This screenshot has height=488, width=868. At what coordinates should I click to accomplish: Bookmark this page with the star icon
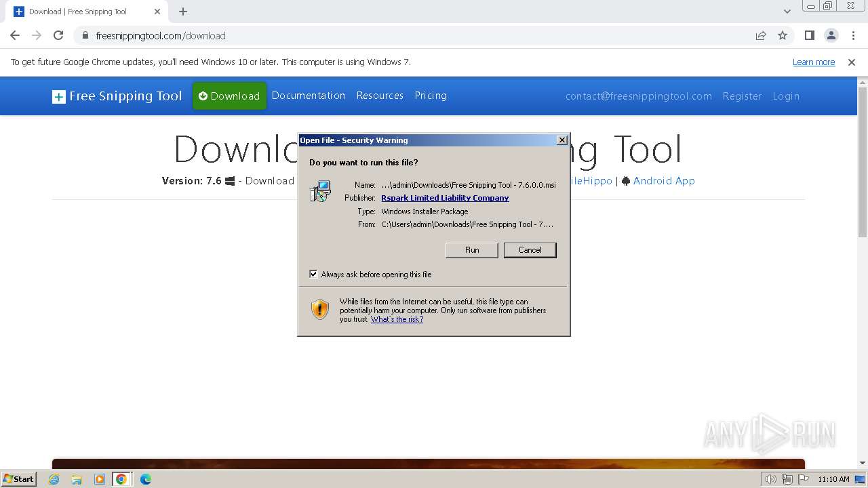point(783,35)
